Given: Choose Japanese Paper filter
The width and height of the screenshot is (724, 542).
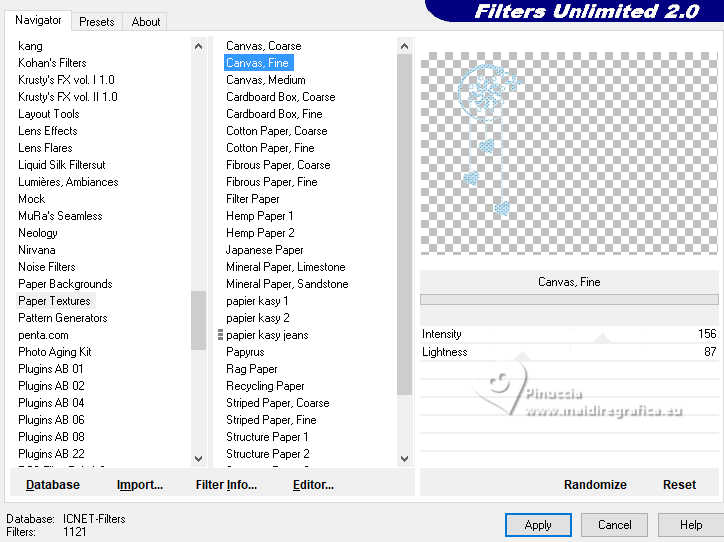Looking at the screenshot, I should (265, 250).
